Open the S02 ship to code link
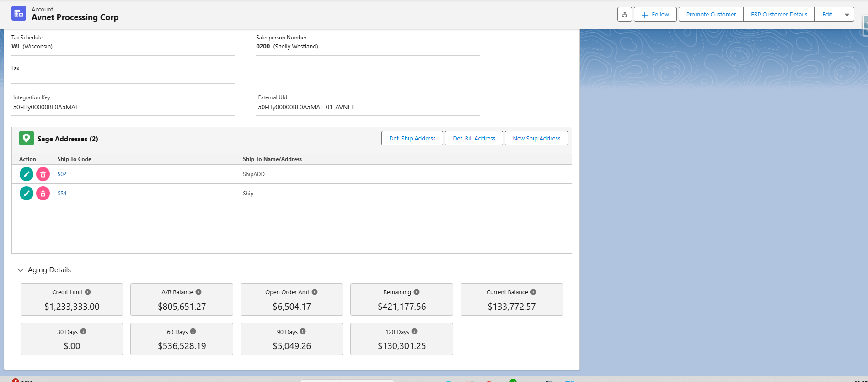The image size is (868, 382). [62, 174]
